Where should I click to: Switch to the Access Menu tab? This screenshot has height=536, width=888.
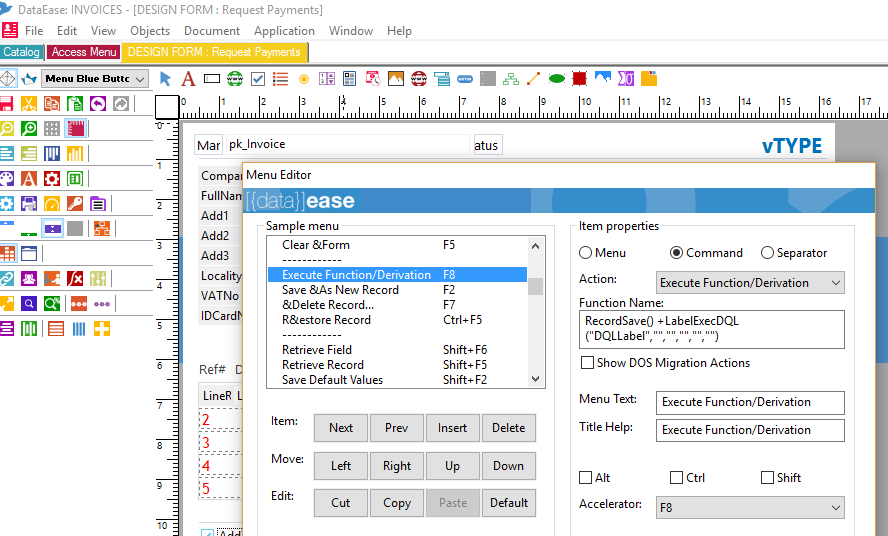[84, 52]
